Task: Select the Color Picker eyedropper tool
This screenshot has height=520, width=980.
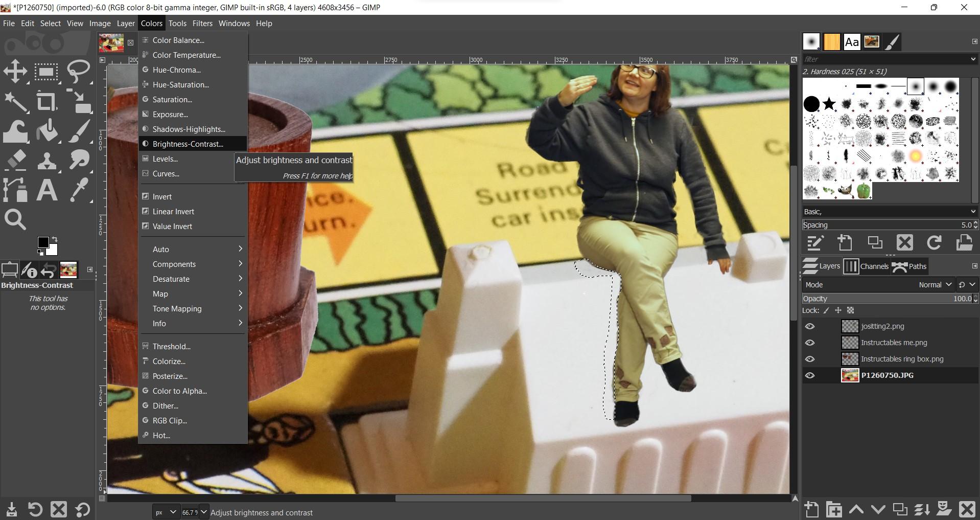Action: (79, 190)
